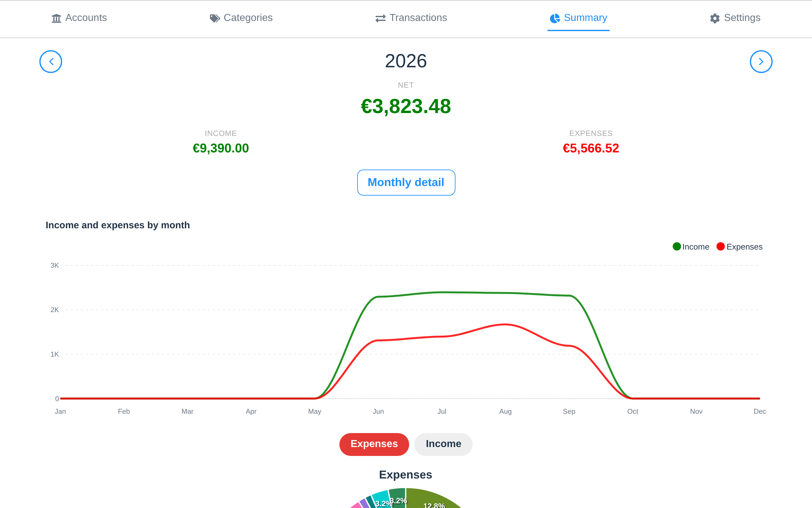Click the net amount €3,823.48
812x508 pixels.
[x=406, y=106]
